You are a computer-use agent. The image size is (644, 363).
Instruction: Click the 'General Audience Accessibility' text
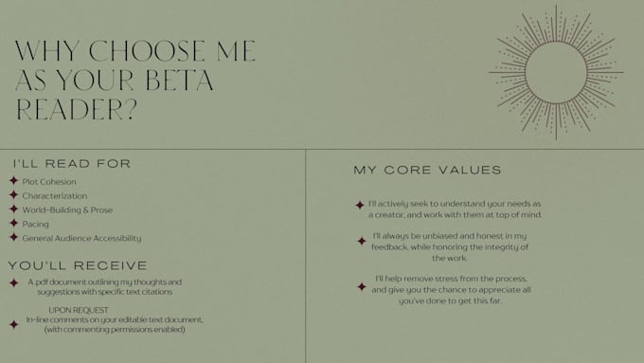tap(81, 238)
